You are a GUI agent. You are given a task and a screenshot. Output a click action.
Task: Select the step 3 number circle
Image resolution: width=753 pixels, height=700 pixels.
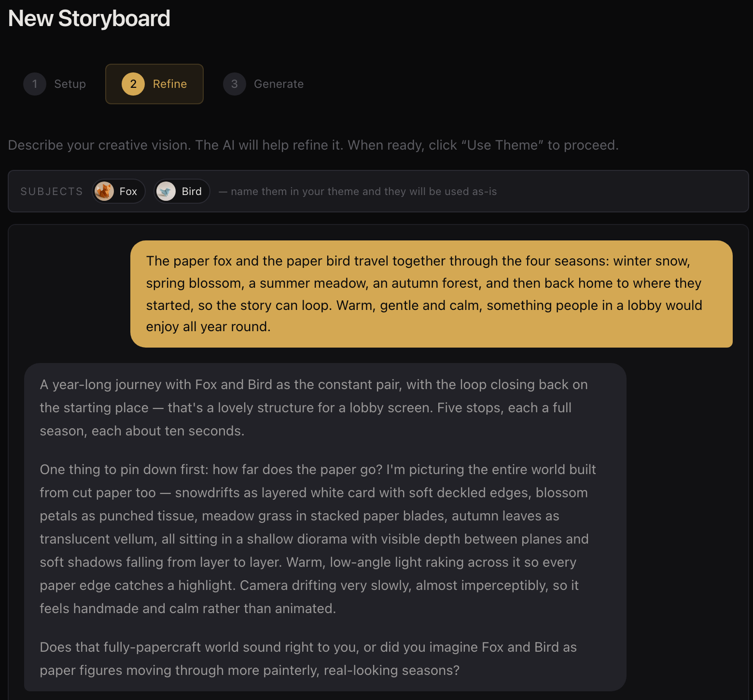235,84
